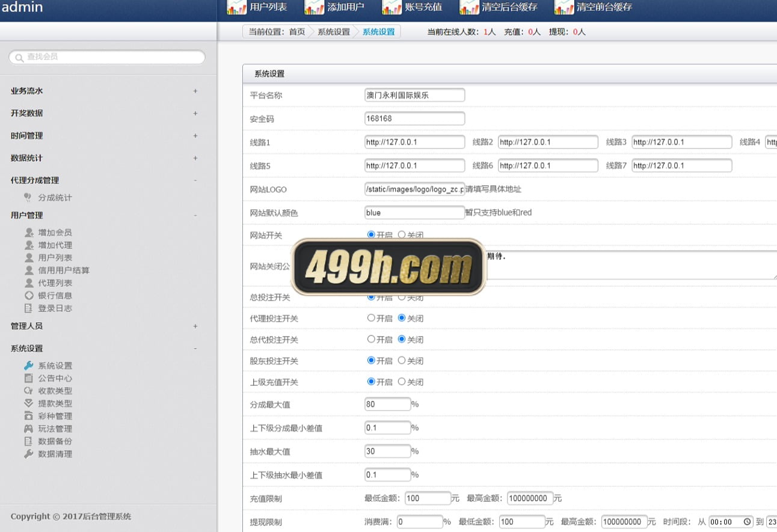Viewport: 777px width, 532px height.
Task: Click the 增加会员 user icon
Action: click(28, 232)
